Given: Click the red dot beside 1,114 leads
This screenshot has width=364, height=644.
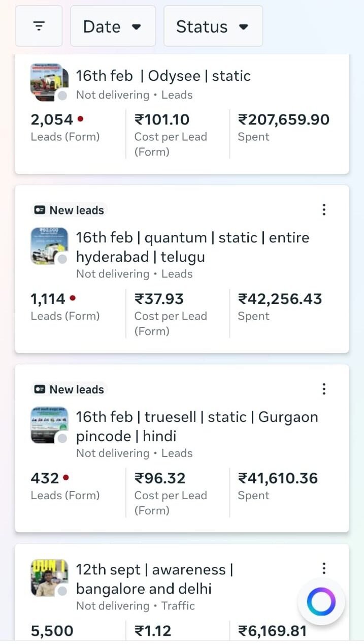Looking at the screenshot, I should pyautogui.click(x=73, y=298).
